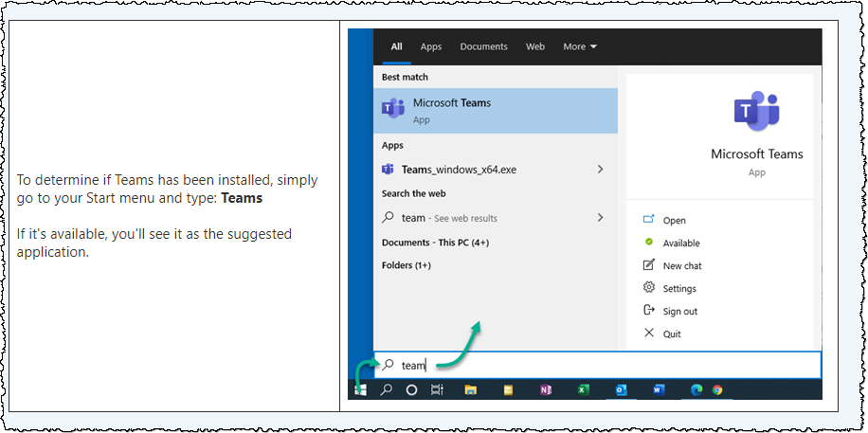Click the Sign out arrow icon
This screenshot has height=433, width=868.
click(649, 310)
